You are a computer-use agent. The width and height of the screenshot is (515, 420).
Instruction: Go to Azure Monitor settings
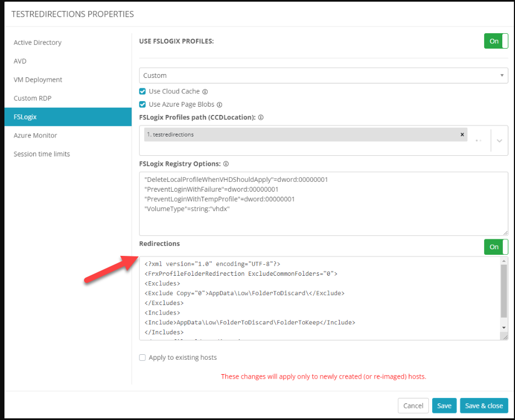click(x=35, y=135)
